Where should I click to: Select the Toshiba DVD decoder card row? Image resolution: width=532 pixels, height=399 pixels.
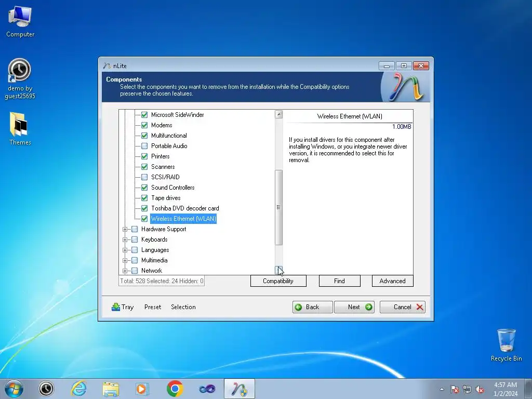click(185, 208)
